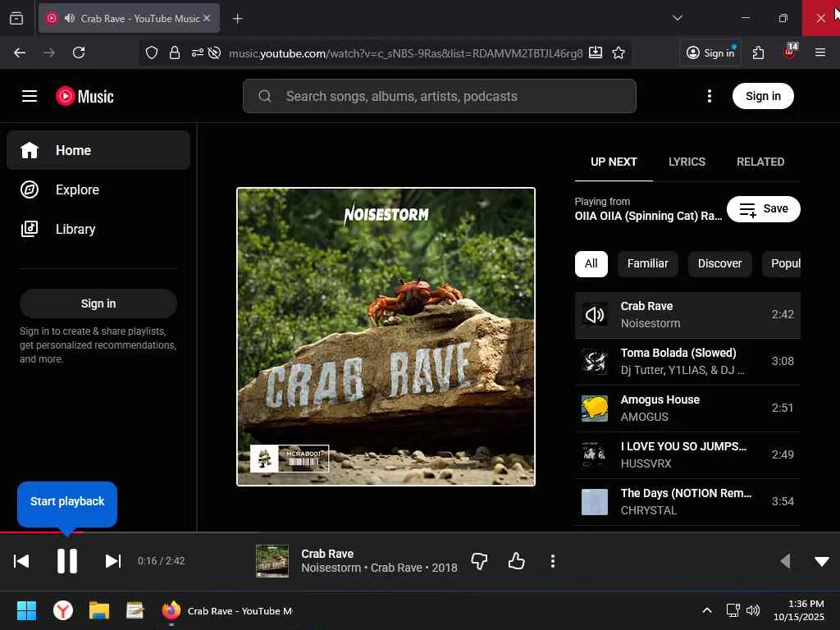This screenshot has width=840, height=630.
Task: Select the All filter chip
Action: (x=591, y=263)
